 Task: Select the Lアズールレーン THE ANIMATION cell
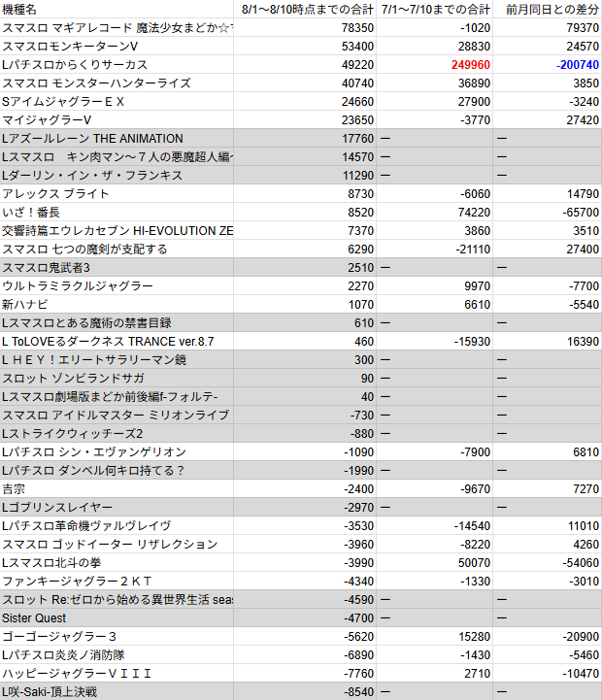point(117,139)
